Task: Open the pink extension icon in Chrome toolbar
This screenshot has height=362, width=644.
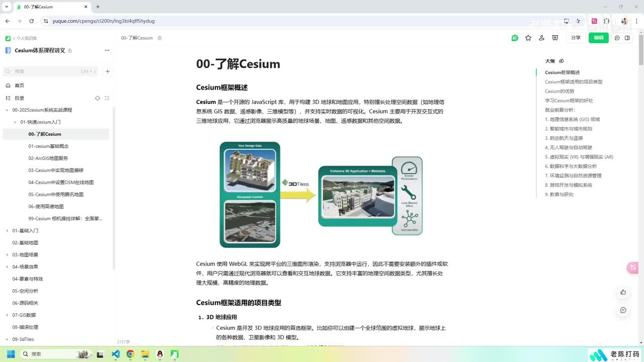Action: (594, 21)
